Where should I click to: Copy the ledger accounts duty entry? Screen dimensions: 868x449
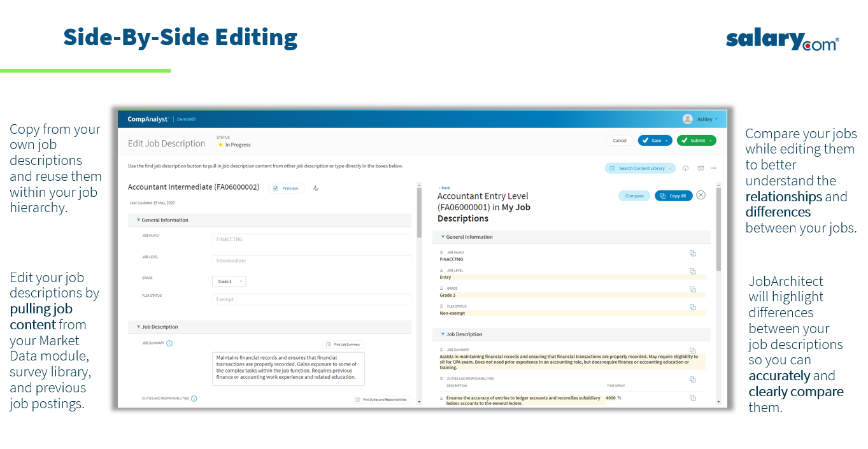(692, 398)
